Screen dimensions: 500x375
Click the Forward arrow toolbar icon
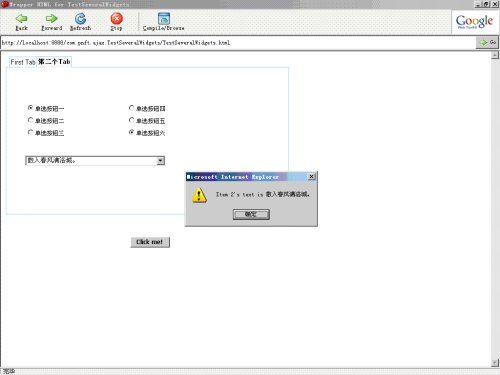coord(51,18)
